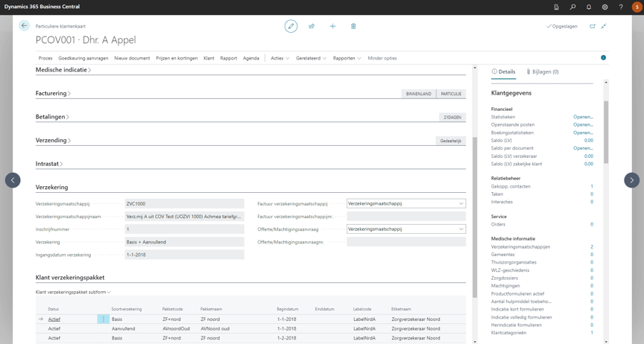Open Gerelateerd dropdown menu
The image size is (644, 344).
click(311, 58)
